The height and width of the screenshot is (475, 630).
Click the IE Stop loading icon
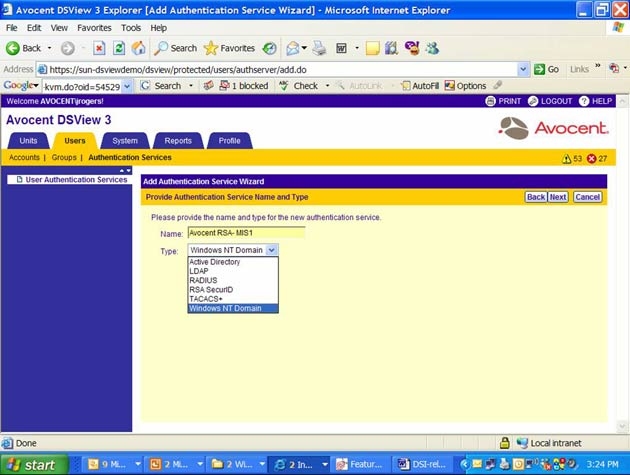tap(100, 48)
